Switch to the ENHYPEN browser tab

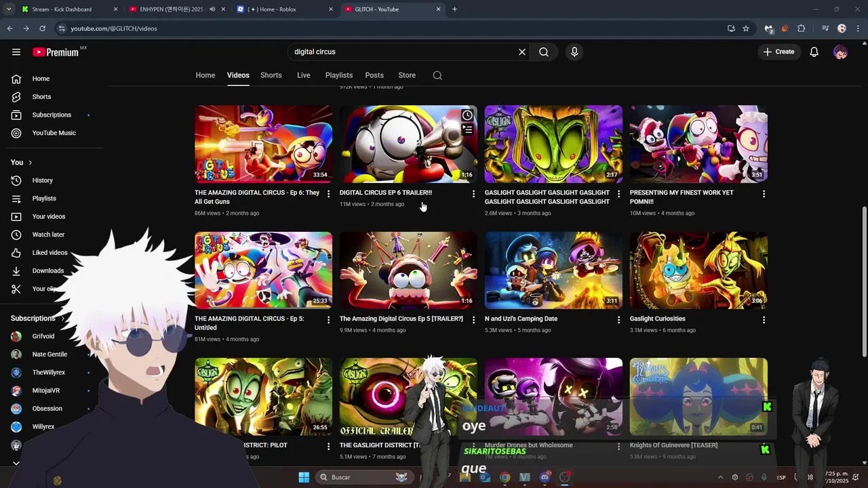coord(176,9)
